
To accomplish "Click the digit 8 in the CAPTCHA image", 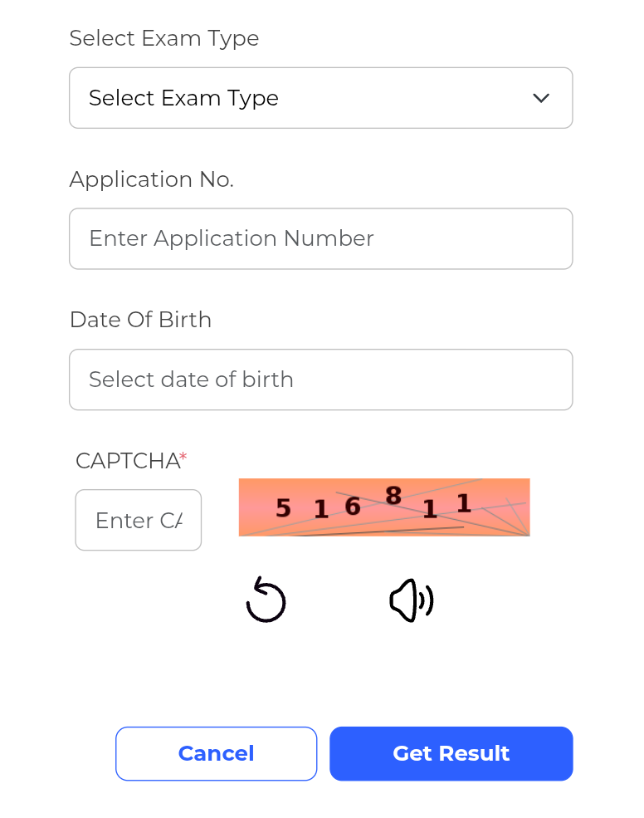I will [393, 496].
